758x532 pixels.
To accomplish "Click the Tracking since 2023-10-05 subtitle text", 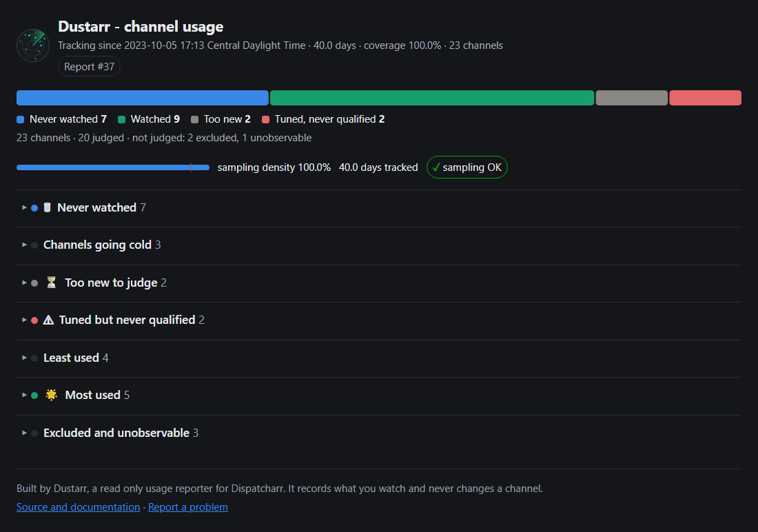I will click(x=280, y=45).
